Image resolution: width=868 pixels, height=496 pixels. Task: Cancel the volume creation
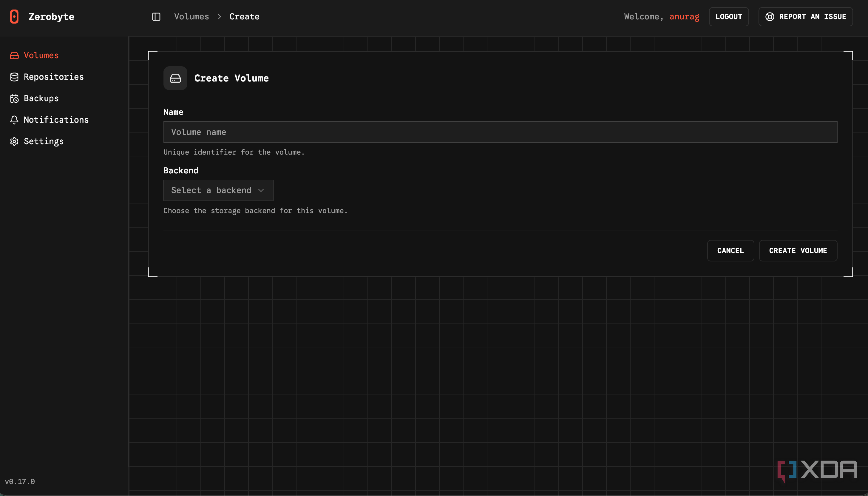tap(730, 251)
